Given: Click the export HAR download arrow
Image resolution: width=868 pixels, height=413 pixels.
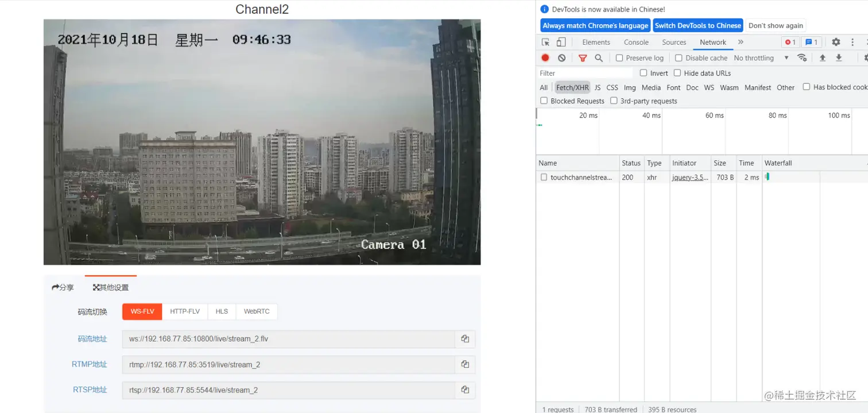Looking at the screenshot, I should [839, 58].
